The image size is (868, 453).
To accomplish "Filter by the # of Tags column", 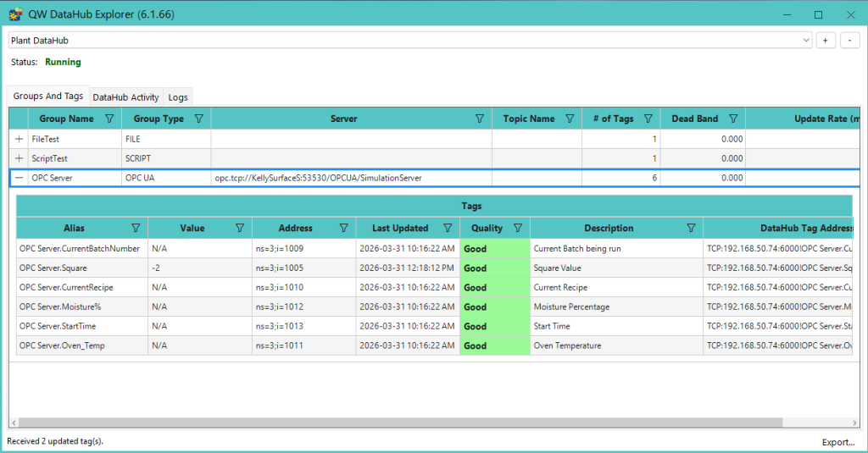I will click(648, 119).
